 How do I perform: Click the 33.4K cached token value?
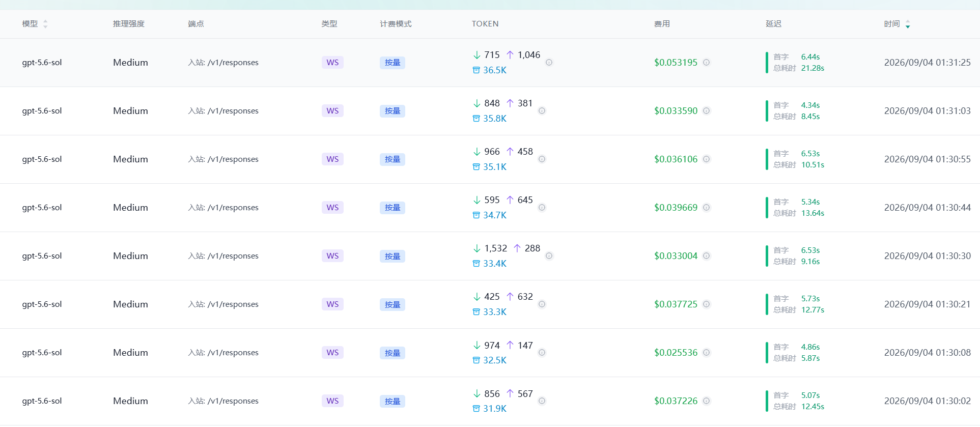495,264
